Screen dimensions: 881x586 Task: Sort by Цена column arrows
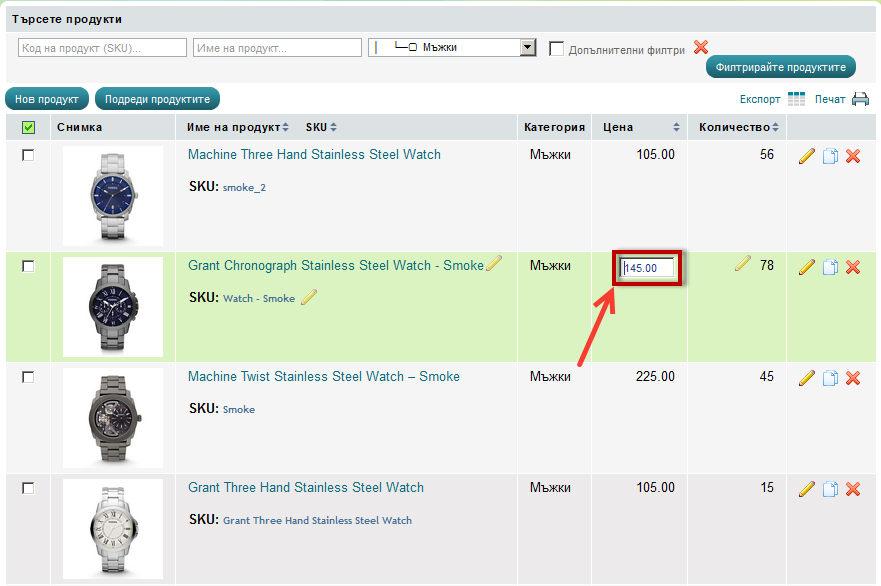point(676,127)
